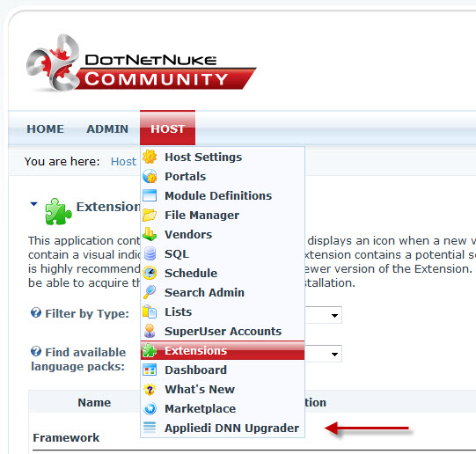476x454 pixels.
Task: Go to the HOME navigation tab
Action: point(45,128)
